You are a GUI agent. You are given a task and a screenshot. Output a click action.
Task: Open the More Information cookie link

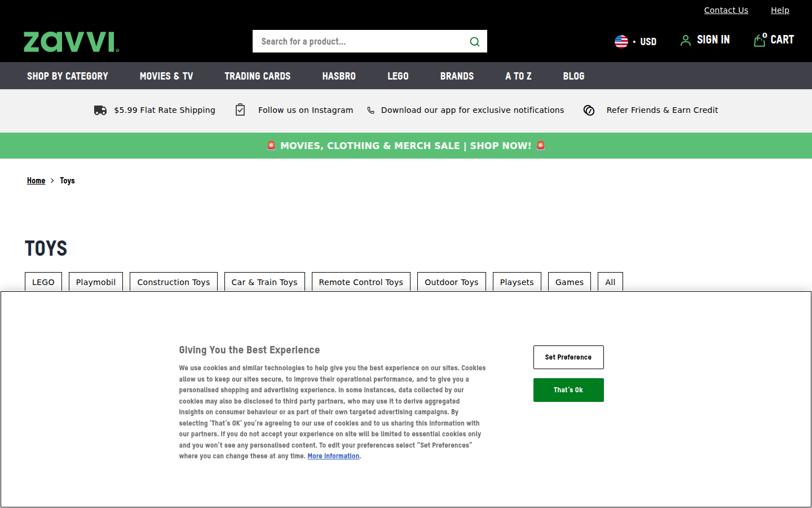click(333, 456)
